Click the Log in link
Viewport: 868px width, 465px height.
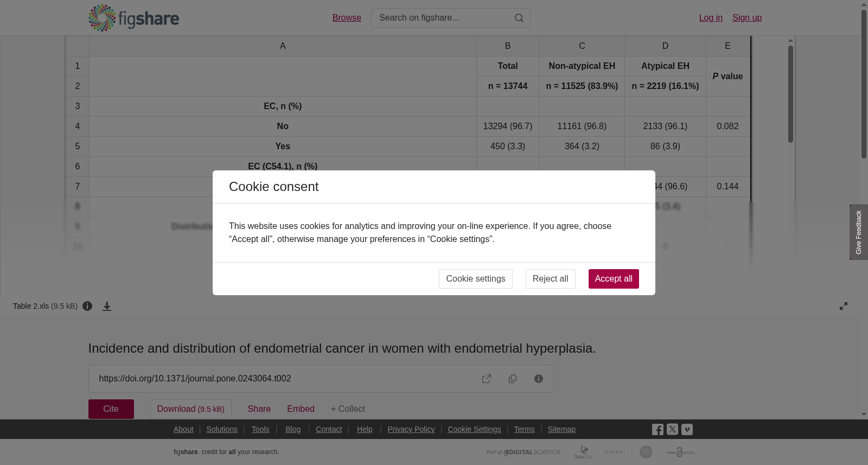[711, 18]
